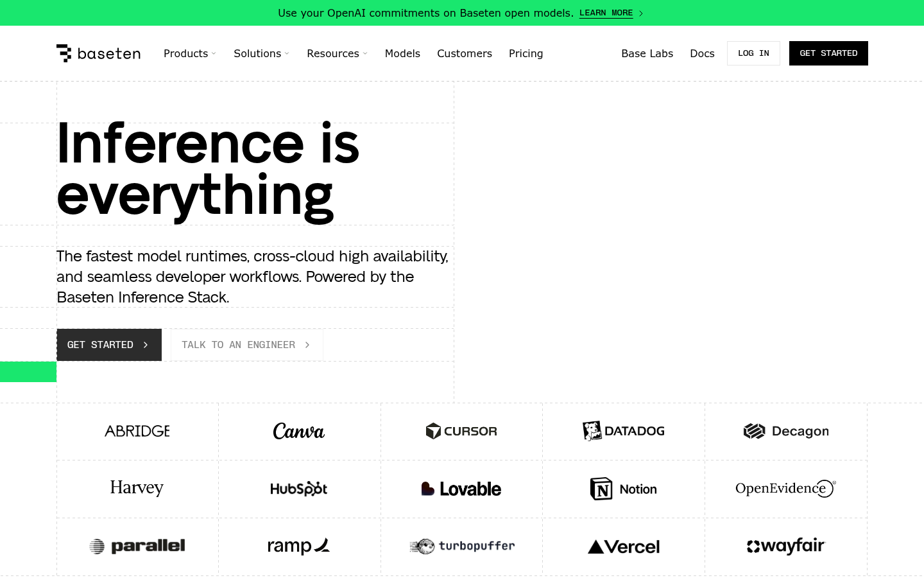Click the Harvey logo

pos(137,488)
